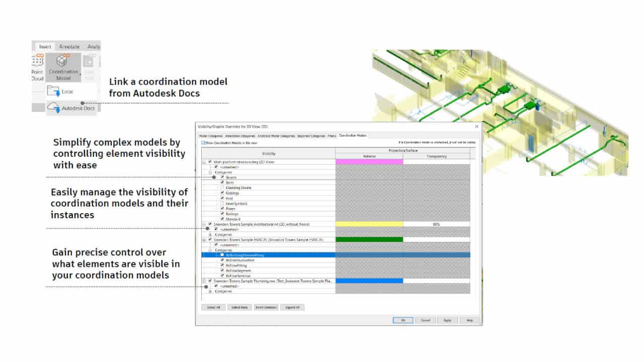Click the yellow pattern swatch for Architectural model
The height and width of the screenshot is (362, 644).
[x=369, y=224]
